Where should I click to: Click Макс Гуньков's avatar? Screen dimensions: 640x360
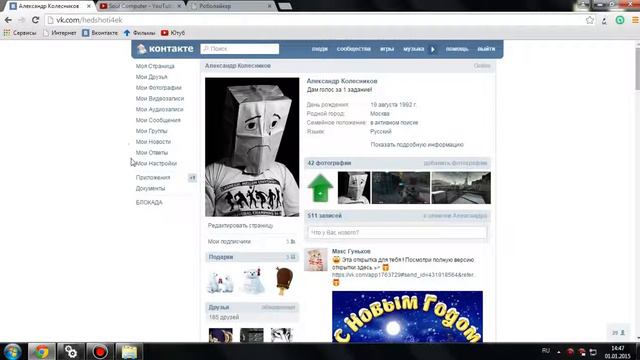316,260
